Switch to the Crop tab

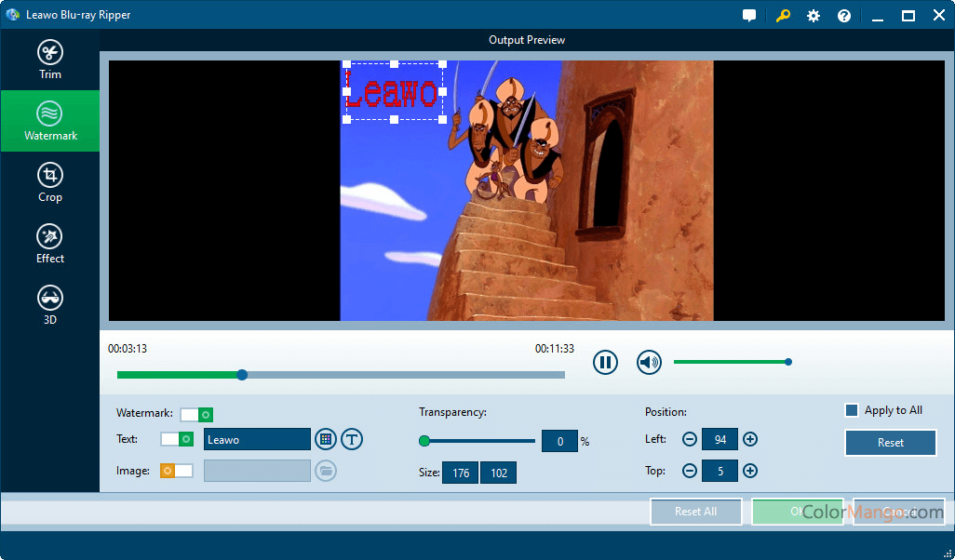[x=50, y=183]
